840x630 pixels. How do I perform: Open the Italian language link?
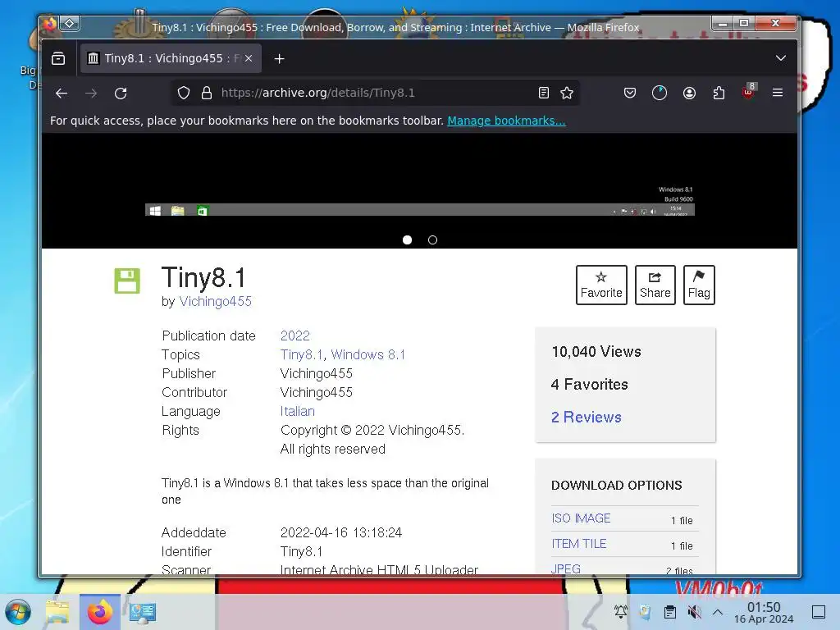(297, 412)
